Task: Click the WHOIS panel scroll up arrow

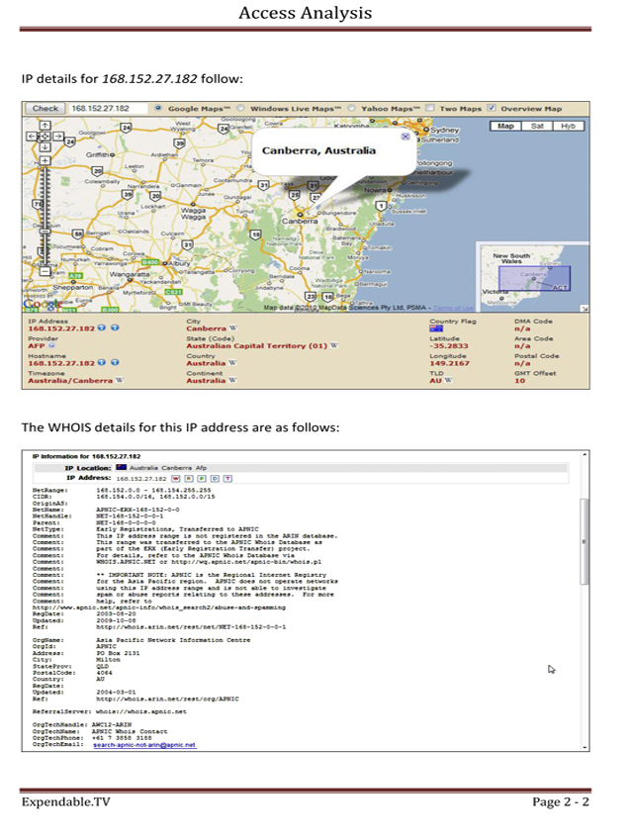Action: point(585,455)
